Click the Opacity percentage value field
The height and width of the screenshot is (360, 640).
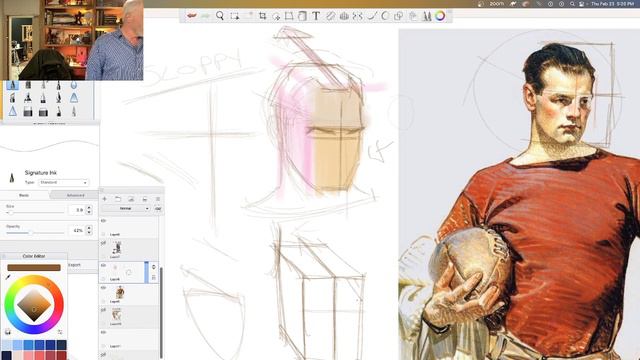tap(77, 230)
